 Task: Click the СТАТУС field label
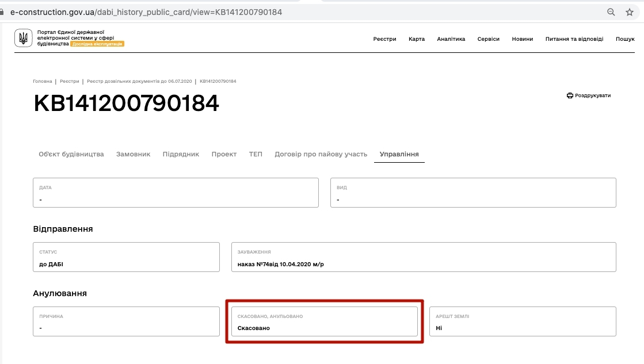coord(48,252)
